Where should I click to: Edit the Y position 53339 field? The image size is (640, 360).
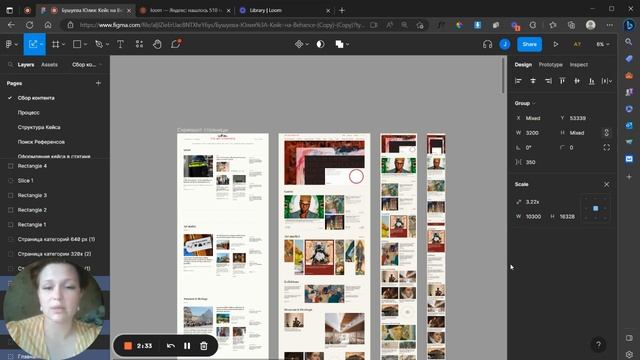pyautogui.click(x=578, y=118)
